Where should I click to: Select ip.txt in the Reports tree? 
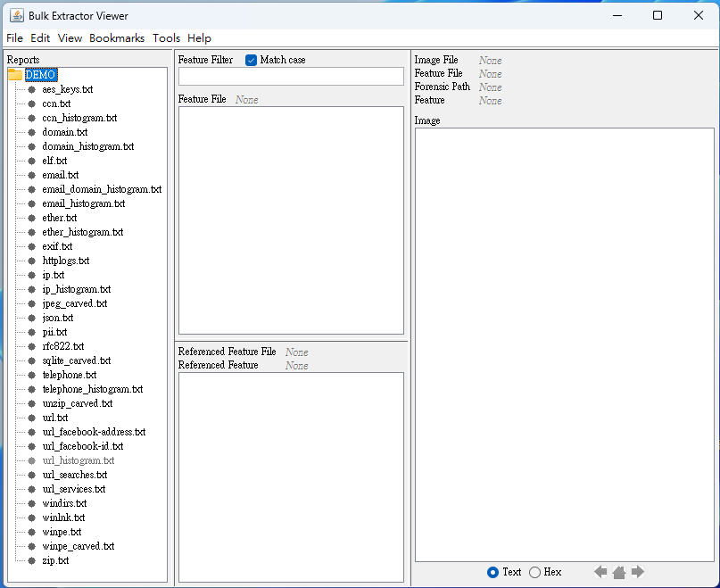pyautogui.click(x=54, y=275)
